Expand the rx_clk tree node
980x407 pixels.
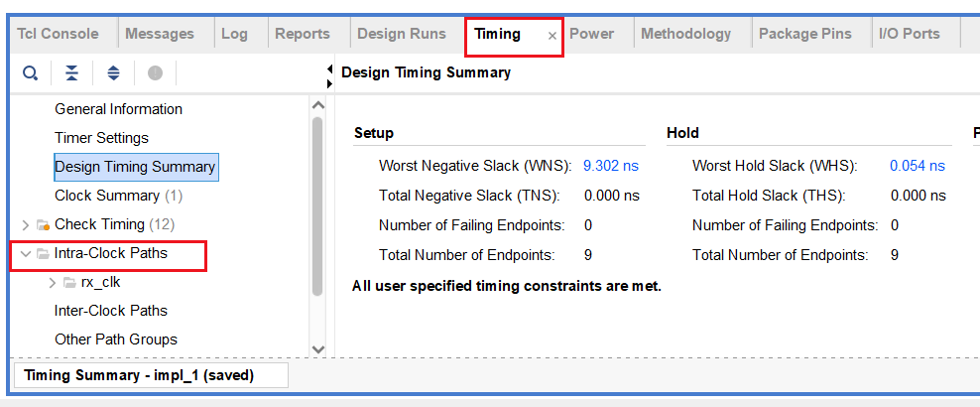(53, 282)
